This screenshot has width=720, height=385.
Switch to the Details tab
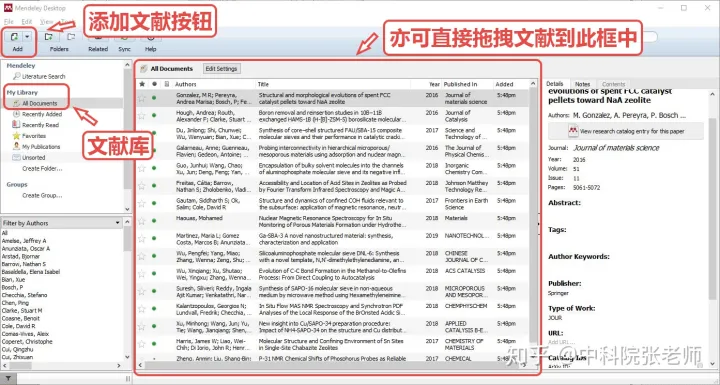click(555, 84)
